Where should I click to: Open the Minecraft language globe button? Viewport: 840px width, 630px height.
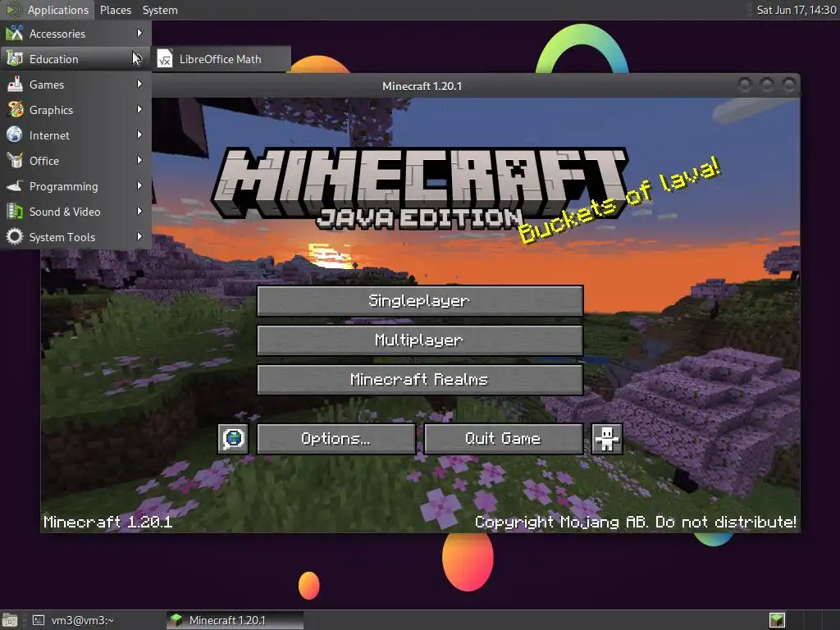(234, 439)
